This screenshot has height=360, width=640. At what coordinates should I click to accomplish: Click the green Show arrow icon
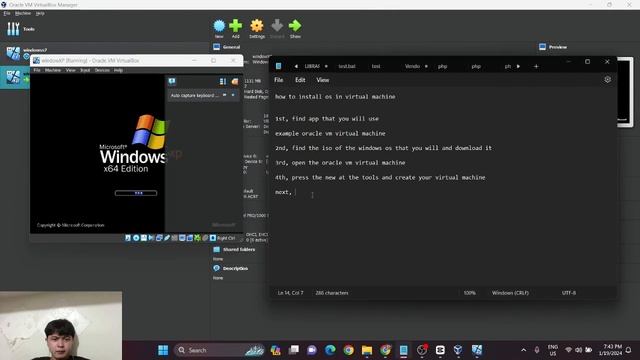click(295, 27)
